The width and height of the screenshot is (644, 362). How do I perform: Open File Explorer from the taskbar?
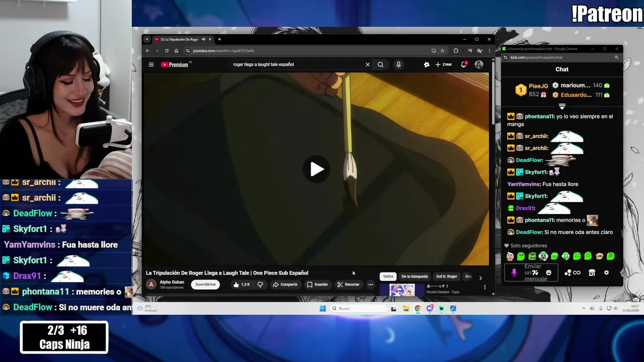point(406,308)
